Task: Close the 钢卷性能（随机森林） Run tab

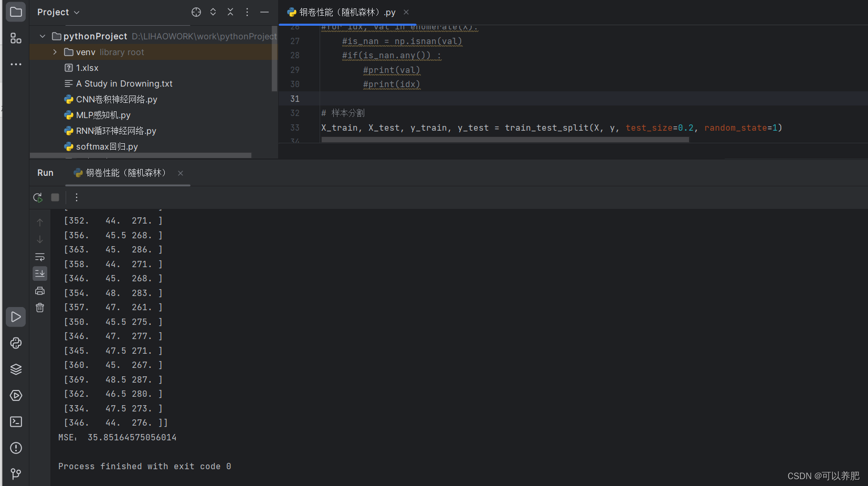Action: [x=181, y=173]
